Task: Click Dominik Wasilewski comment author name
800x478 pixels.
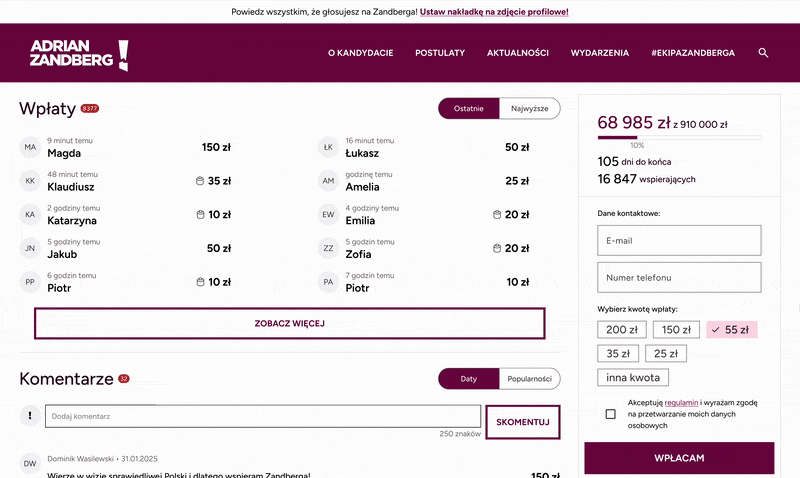Action: 81,459
